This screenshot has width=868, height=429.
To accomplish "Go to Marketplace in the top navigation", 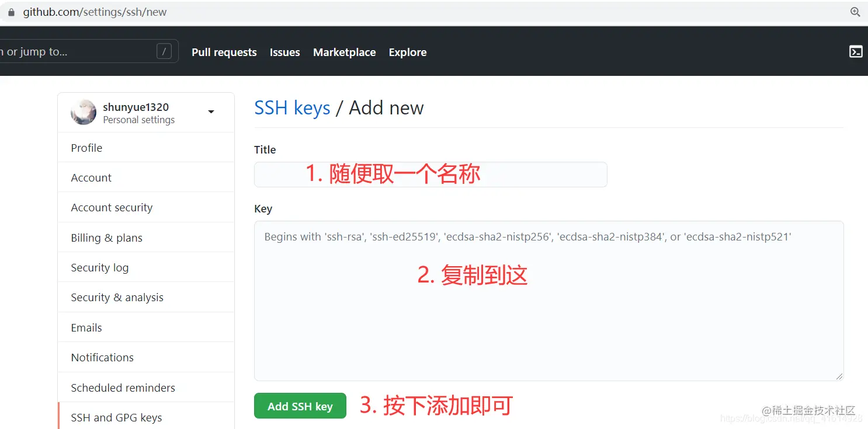I will pyautogui.click(x=345, y=52).
